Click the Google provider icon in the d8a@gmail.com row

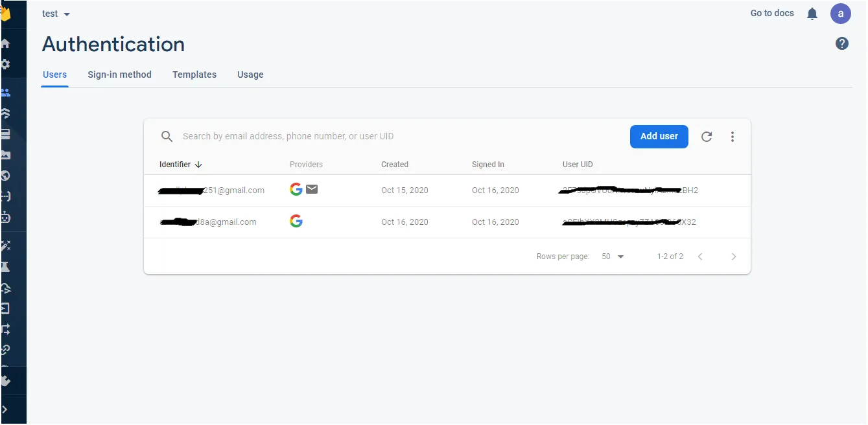point(296,222)
